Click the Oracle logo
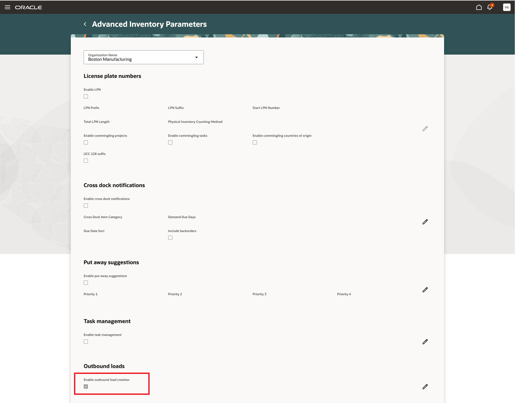 28,7
